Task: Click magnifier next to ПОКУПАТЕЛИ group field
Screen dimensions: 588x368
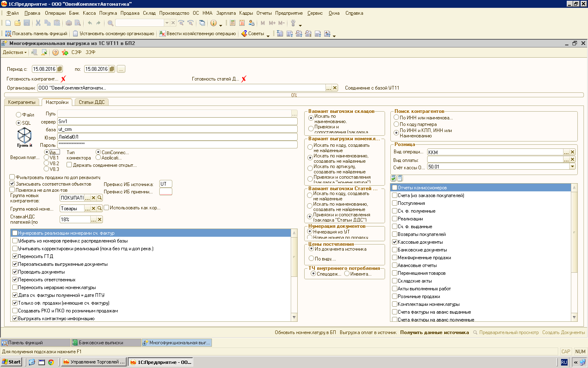Action: (100, 198)
